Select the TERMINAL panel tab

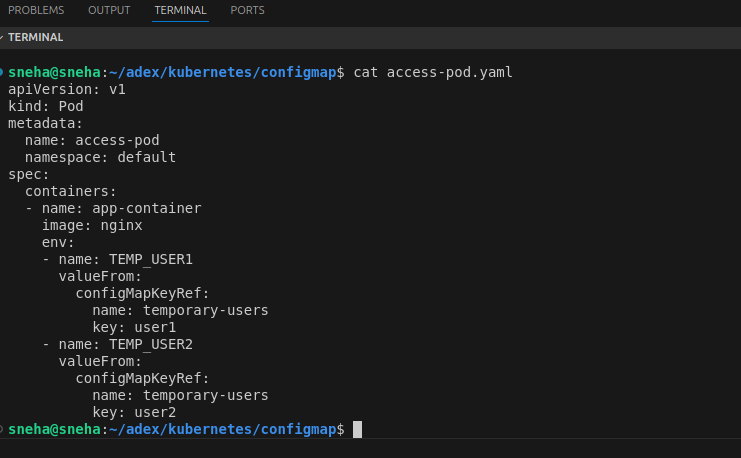[x=180, y=11]
